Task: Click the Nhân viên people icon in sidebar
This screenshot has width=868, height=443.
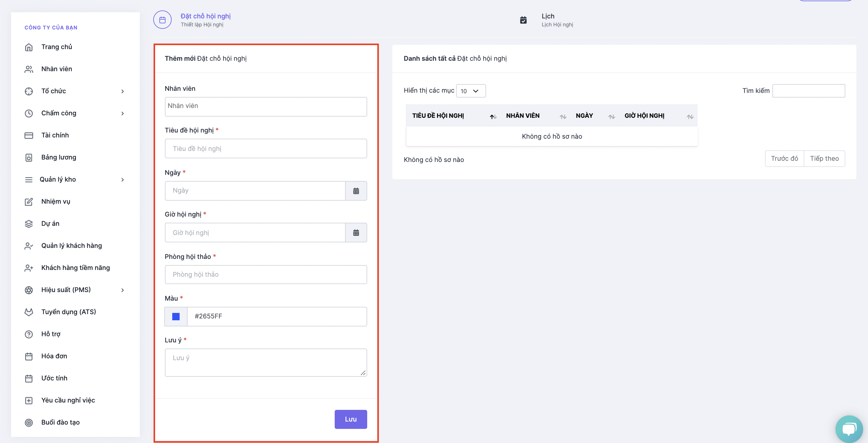Action: point(29,69)
